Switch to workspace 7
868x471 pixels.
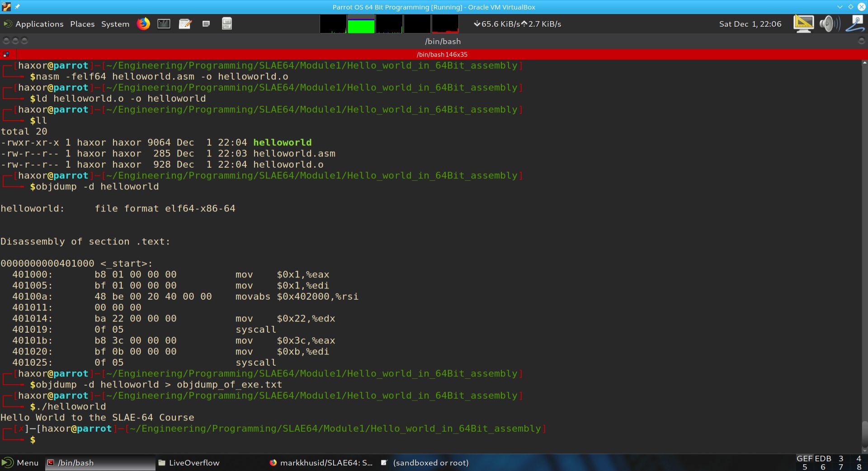click(841, 467)
